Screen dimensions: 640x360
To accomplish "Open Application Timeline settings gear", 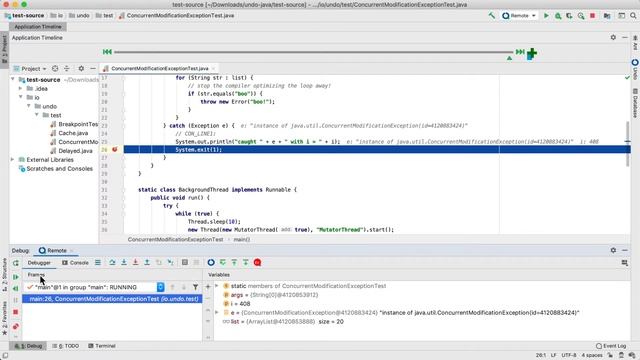I will pos(613,37).
